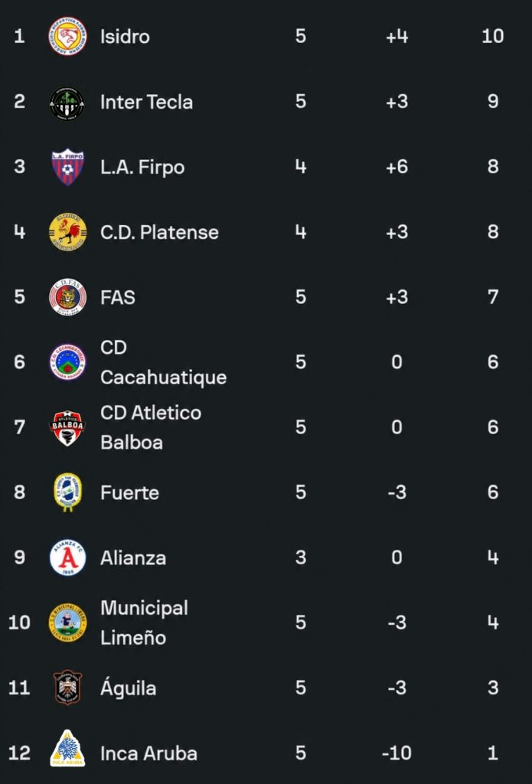Tap the CD Cacahuatique round badge
Screen dimensions: 532x784
[x=67, y=362]
